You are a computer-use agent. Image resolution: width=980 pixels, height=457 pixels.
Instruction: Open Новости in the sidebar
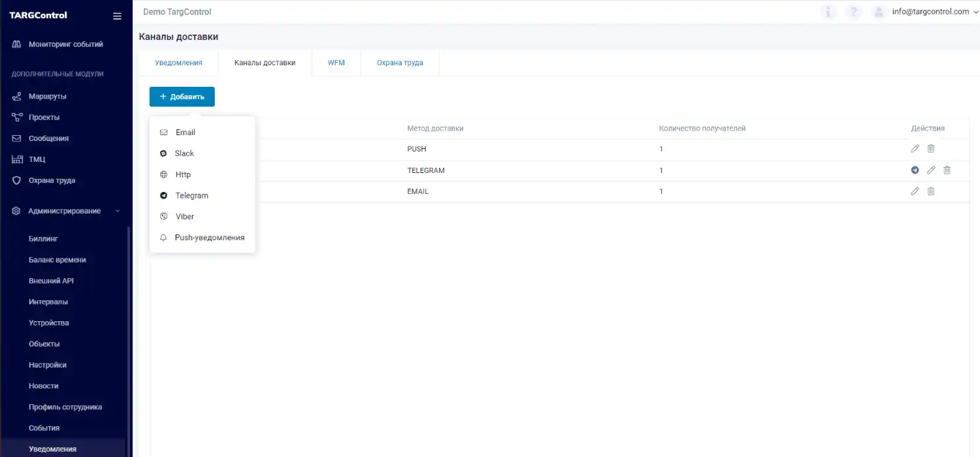click(44, 386)
